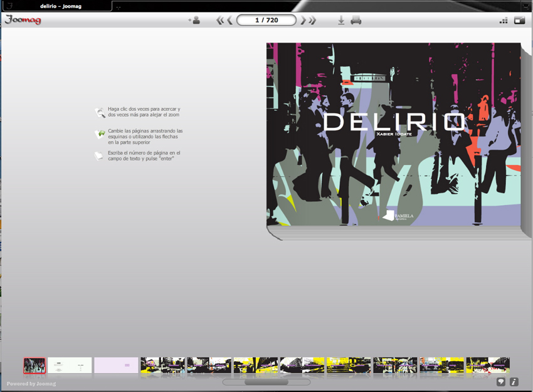Open the last visible thumbnail in the strip
Viewport: 533px width, 392px height.
(488, 365)
